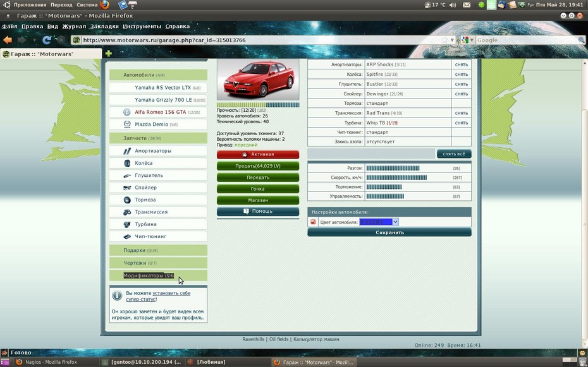This screenshot has height=367, width=588.
Task: Click the Сохранить button
Action: pyautogui.click(x=389, y=232)
